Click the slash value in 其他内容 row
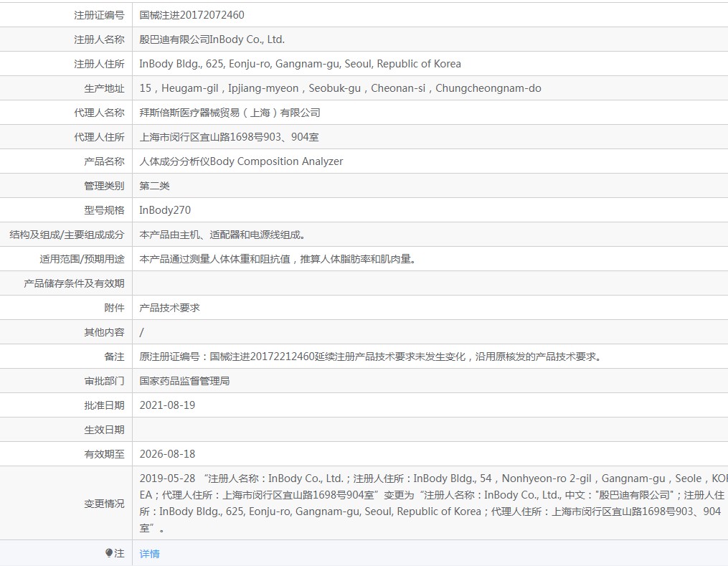 tap(141, 332)
